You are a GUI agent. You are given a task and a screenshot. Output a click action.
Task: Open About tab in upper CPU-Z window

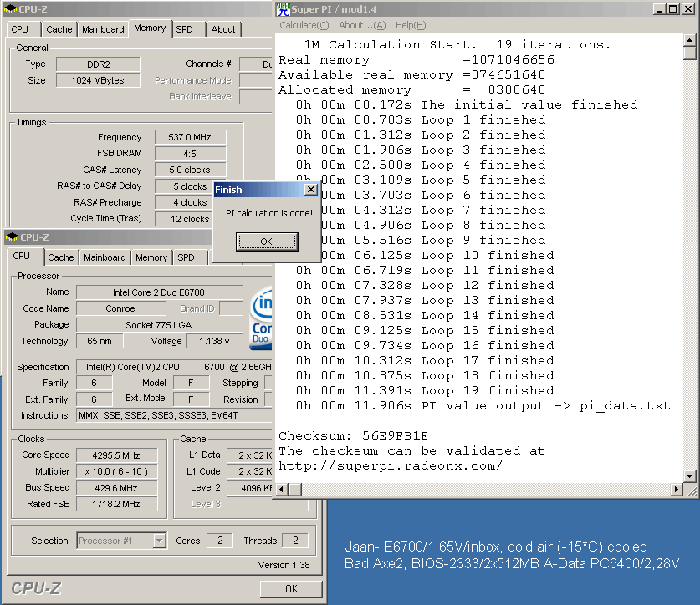click(x=223, y=29)
